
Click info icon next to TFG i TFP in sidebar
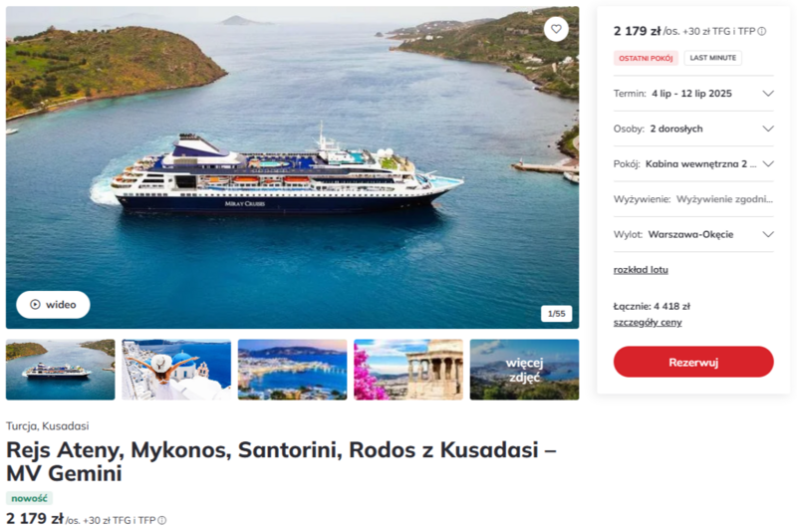762,32
